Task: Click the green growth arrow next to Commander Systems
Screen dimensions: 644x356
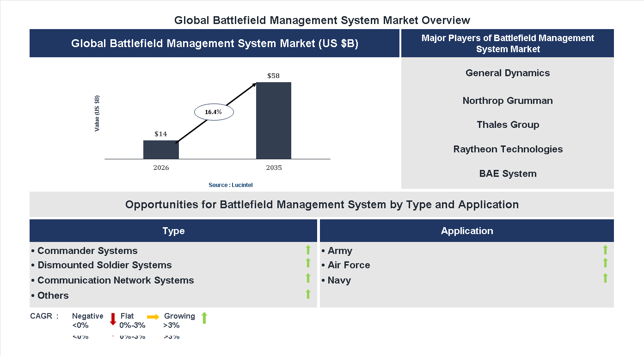Action: (x=307, y=250)
